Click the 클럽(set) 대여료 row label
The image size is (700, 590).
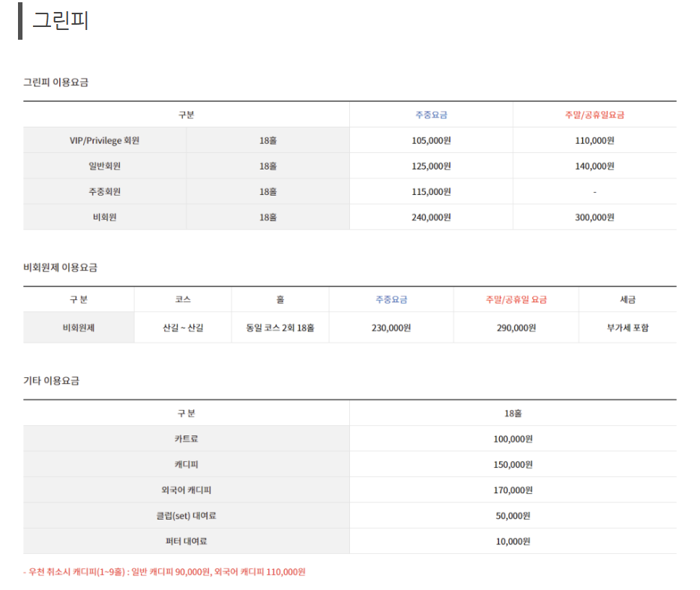pos(186,516)
